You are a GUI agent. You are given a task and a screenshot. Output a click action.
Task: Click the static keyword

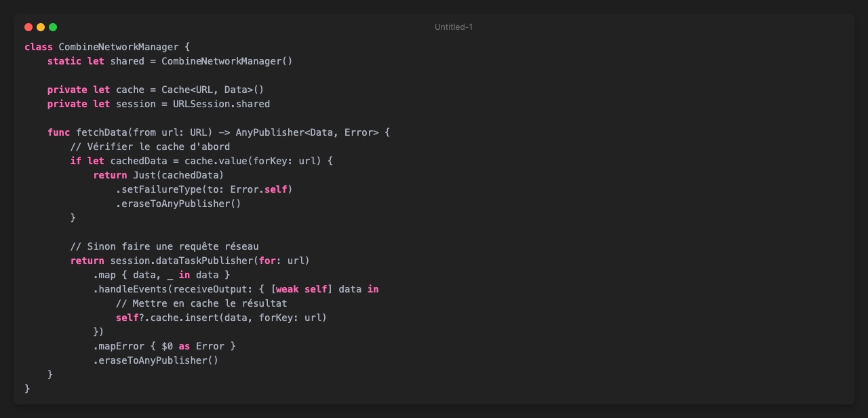pyautogui.click(x=64, y=61)
